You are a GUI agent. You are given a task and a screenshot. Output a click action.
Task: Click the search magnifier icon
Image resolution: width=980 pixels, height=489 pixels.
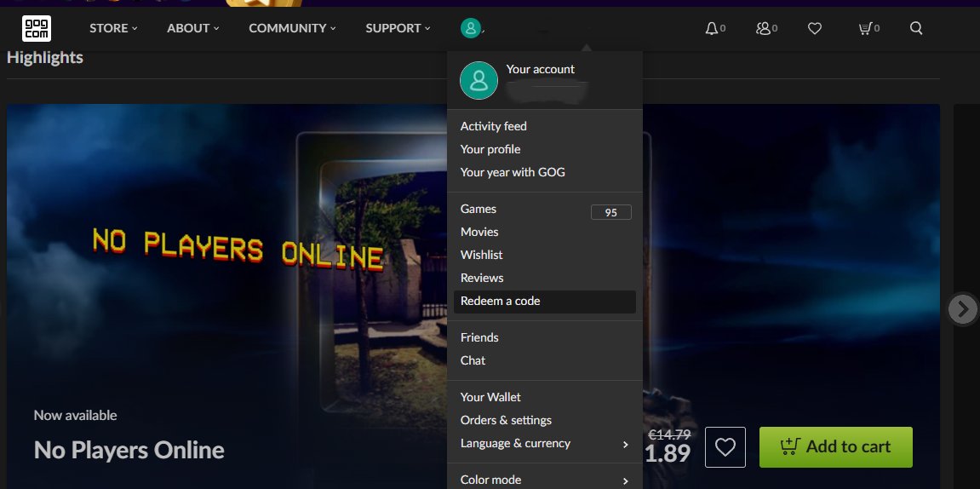916,28
